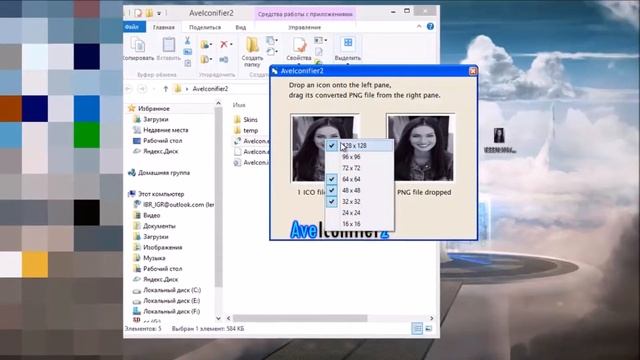
Task: Click the quick access folder icon in title bar
Action: coord(149,13)
